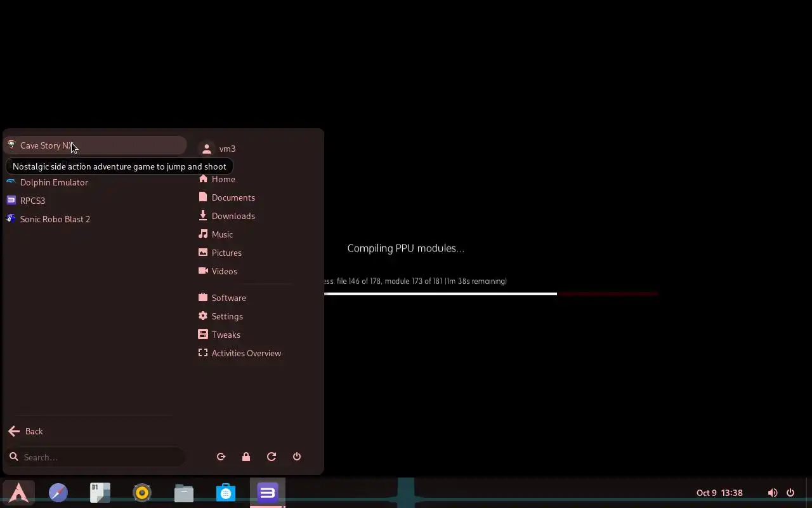Click the power off icon in the menu
This screenshot has height=508, width=812.
297,457
